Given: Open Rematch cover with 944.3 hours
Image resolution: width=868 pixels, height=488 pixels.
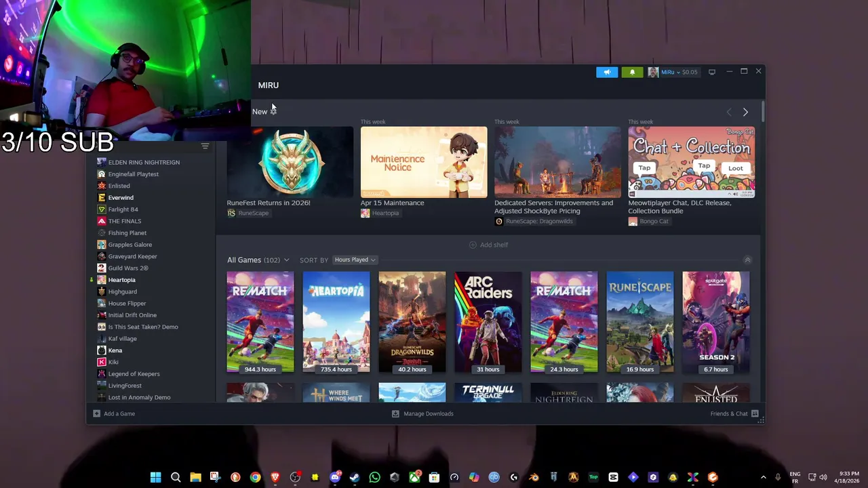Looking at the screenshot, I should pyautogui.click(x=260, y=322).
